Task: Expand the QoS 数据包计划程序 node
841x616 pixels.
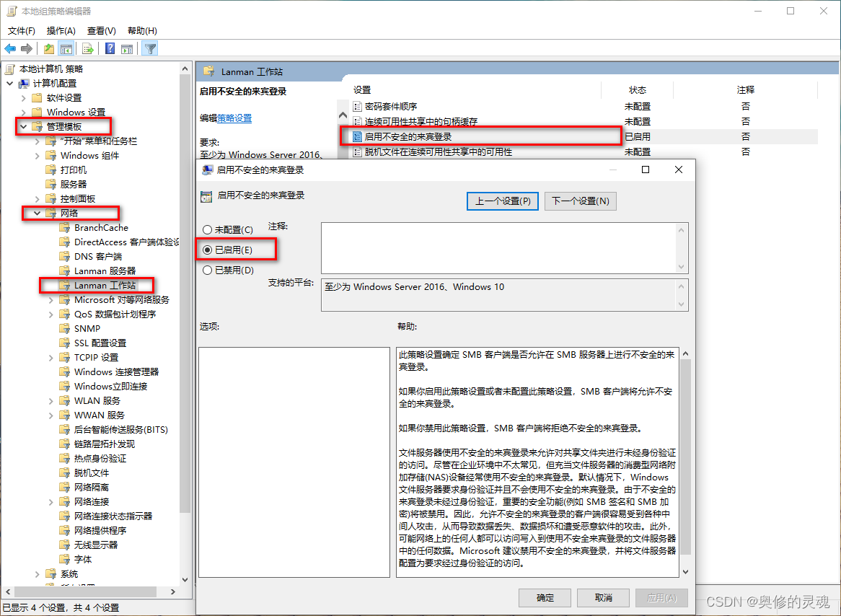Action: (x=51, y=314)
